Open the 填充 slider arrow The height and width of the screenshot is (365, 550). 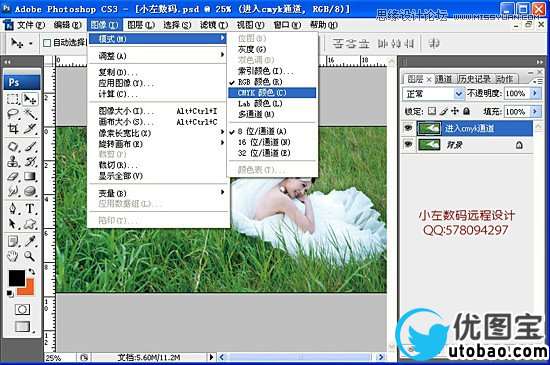(x=535, y=111)
